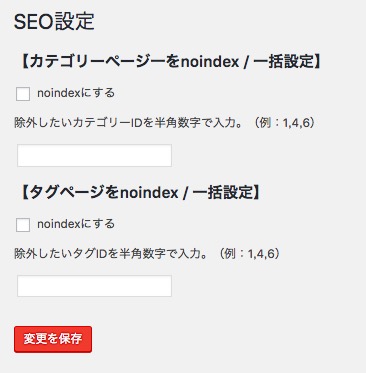
Task: Click the 除外したいカテゴリーID description text
Action: [x=165, y=123]
